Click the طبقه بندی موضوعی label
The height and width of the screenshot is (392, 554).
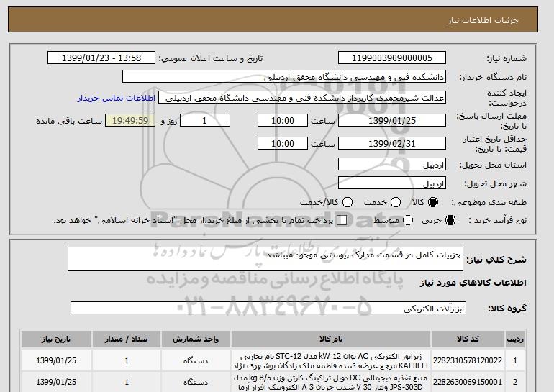(x=489, y=202)
